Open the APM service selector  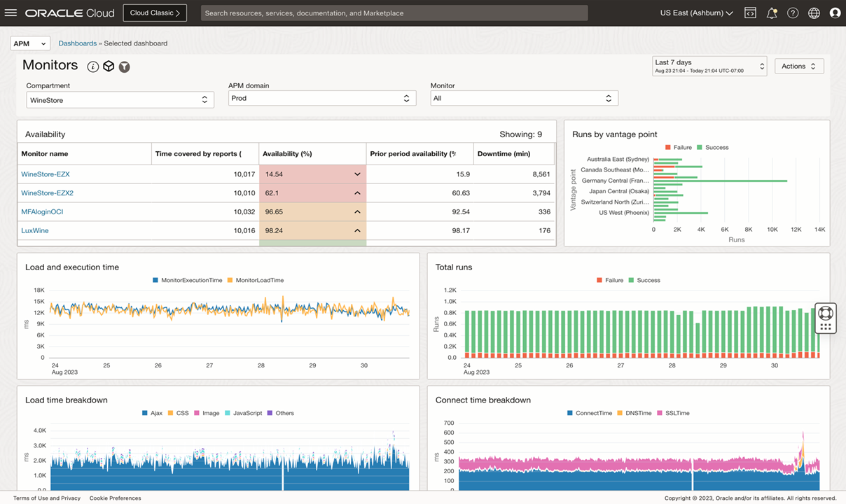click(x=29, y=43)
